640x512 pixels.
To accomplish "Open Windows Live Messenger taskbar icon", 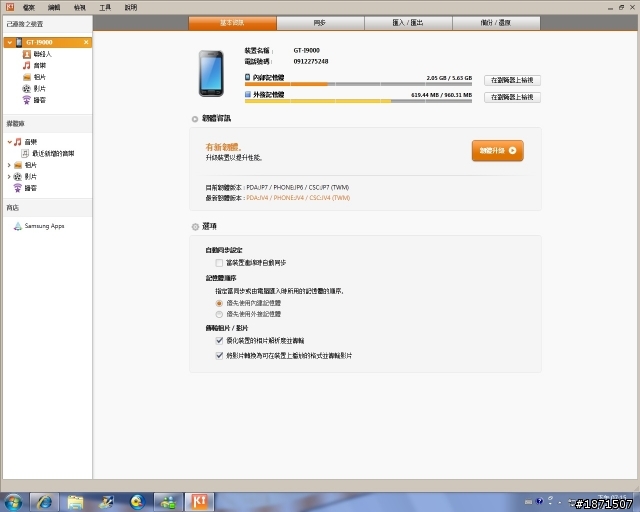I will [x=168, y=502].
